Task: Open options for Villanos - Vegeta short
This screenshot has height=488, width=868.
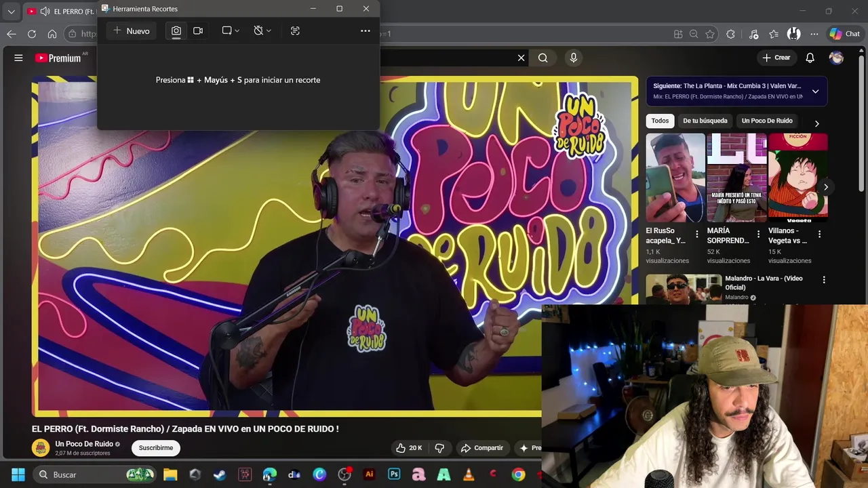Action: coord(819,235)
